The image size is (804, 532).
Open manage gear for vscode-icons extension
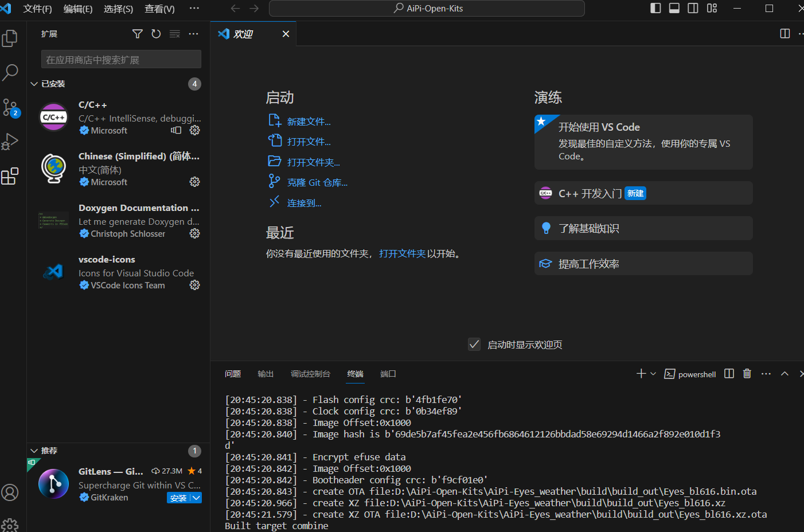[195, 285]
